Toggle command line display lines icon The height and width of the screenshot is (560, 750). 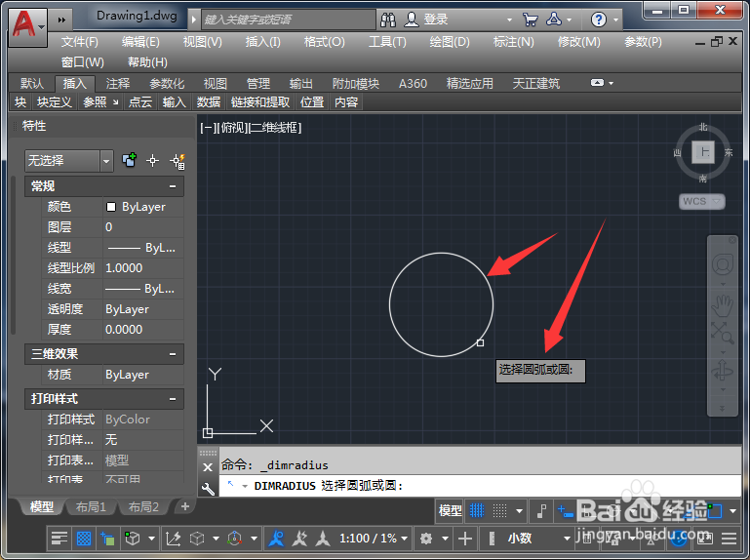pyautogui.click(x=59, y=539)
